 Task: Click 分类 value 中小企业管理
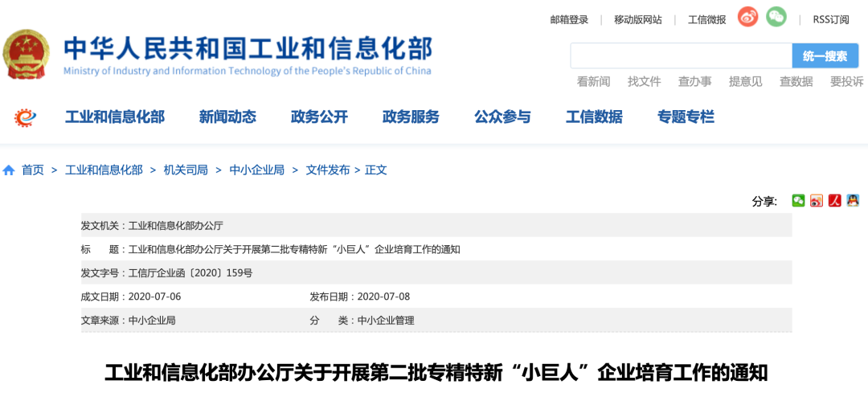386,321
